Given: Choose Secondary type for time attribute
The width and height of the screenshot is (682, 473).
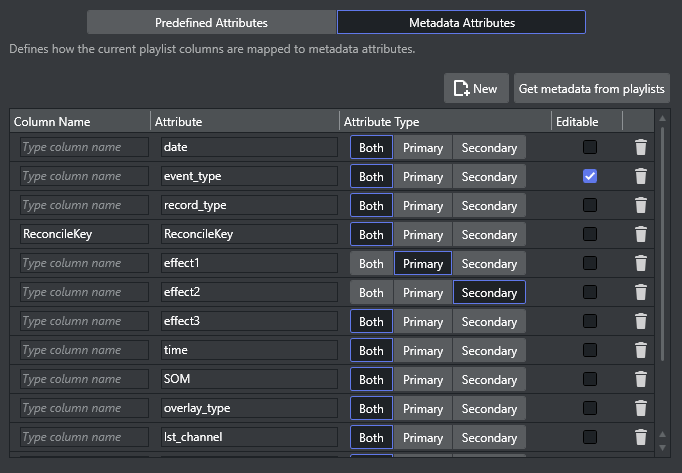Looking at the screenshot, I should pos(489,351).
